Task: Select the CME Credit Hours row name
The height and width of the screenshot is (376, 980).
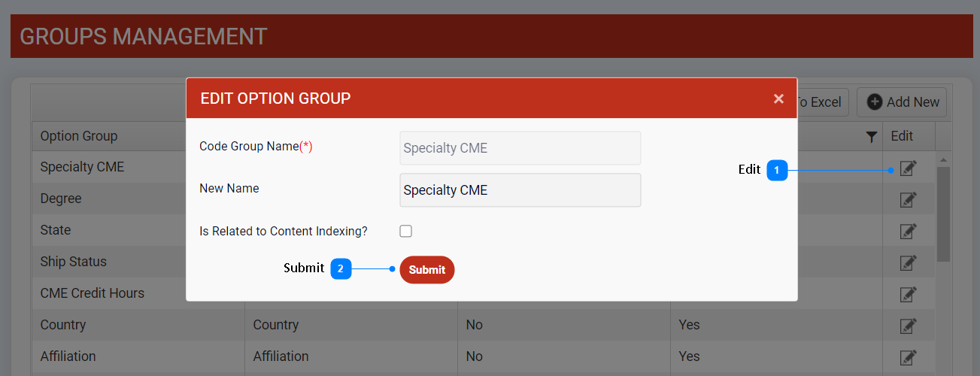Action: coord(92,293)
